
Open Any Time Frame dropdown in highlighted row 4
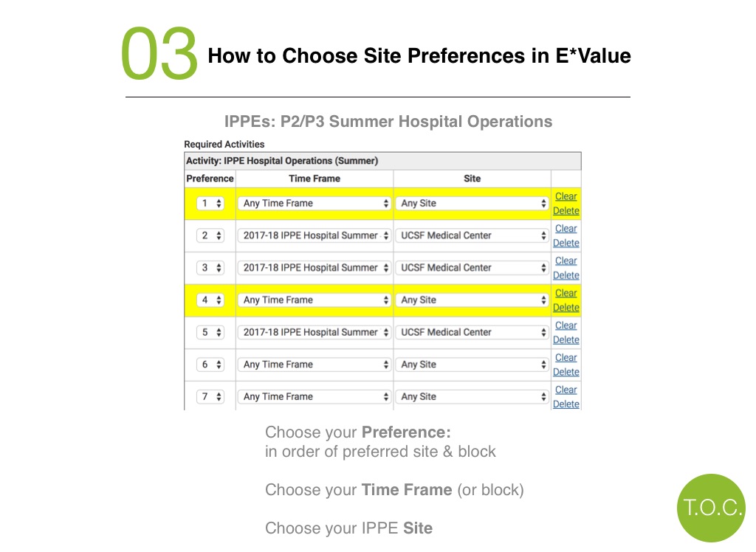[x=315, y=300]
